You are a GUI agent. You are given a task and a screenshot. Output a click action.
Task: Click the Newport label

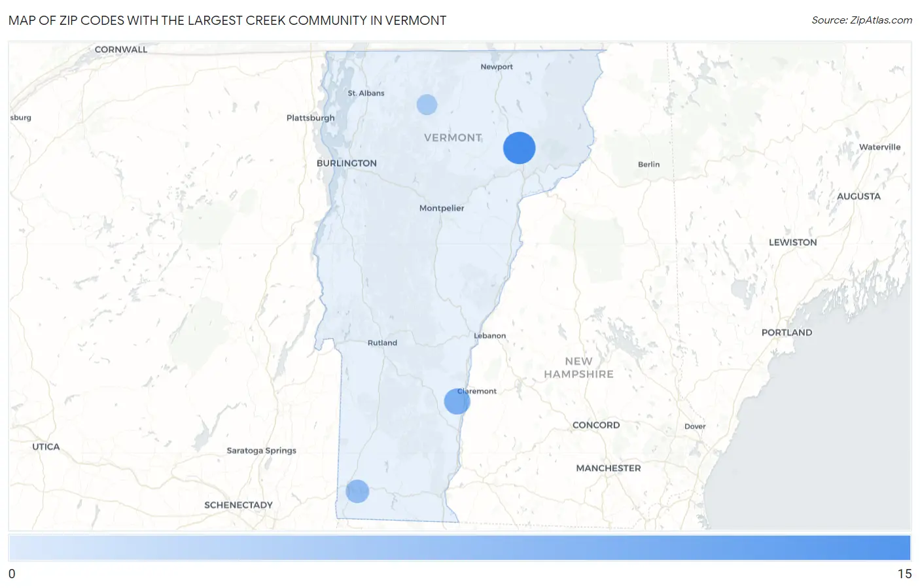click(x=497, y=67)
